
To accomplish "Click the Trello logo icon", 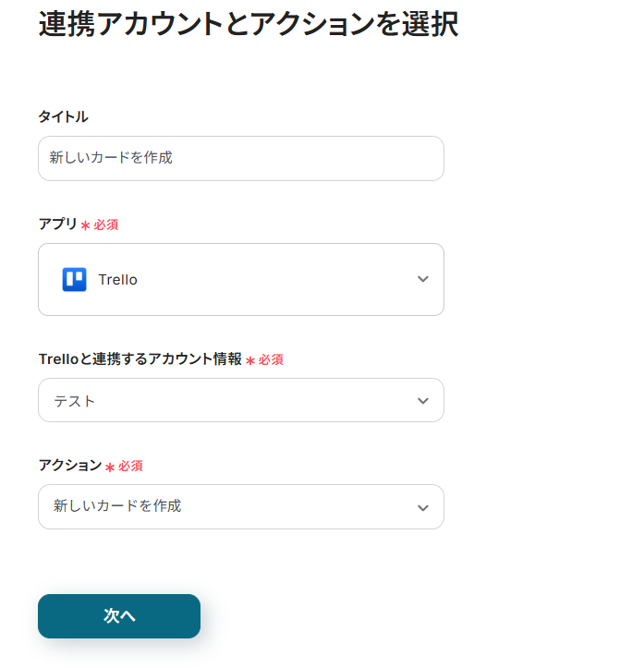I will [74, 280].
